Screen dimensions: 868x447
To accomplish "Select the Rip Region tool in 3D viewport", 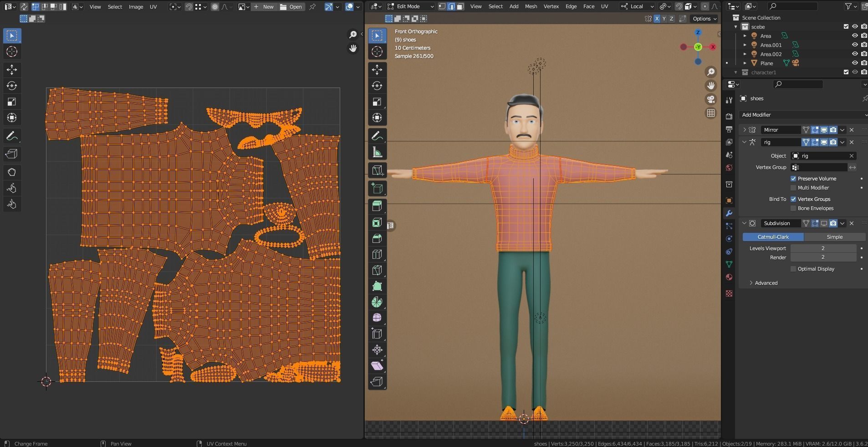I will 377,381.
